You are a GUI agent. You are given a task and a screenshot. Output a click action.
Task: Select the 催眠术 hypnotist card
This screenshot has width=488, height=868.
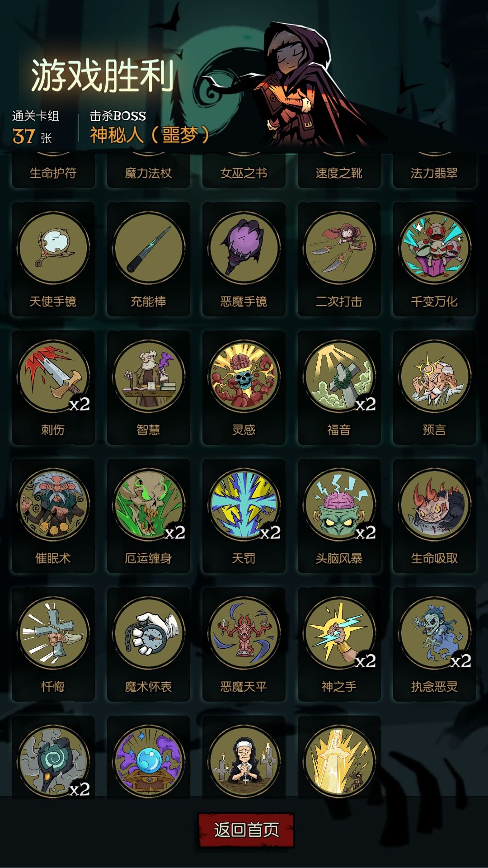[x=53, y=516]
